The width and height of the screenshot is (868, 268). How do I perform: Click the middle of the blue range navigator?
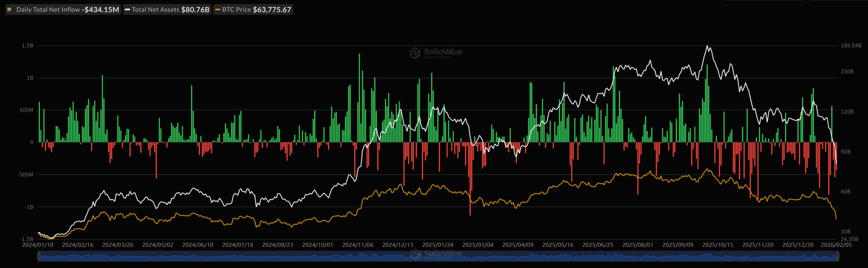[438, 257]
